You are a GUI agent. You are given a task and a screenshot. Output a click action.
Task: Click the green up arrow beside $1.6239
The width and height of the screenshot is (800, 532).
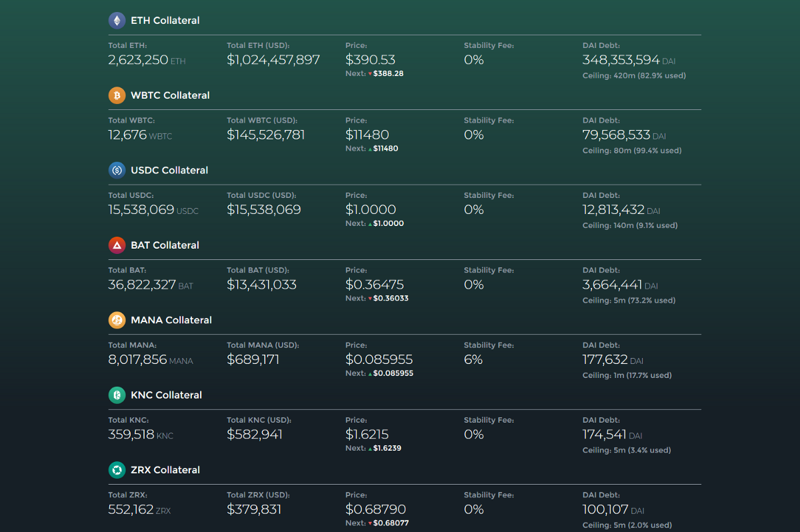[370, 448]
